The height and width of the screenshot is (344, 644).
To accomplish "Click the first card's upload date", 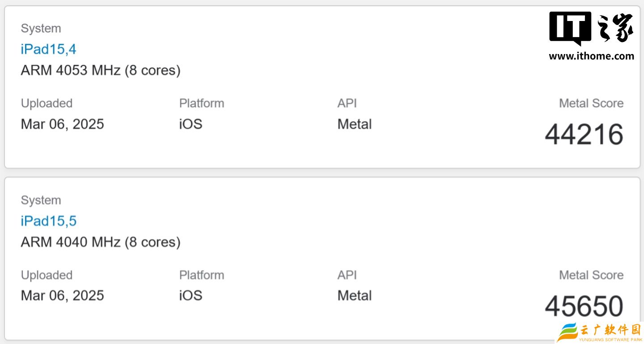I will [62, 124].
